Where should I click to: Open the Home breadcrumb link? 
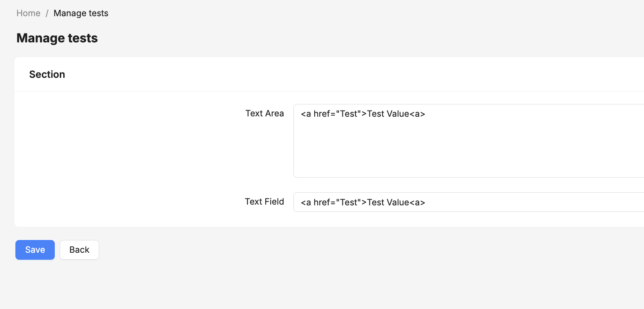tap(28, 13)
